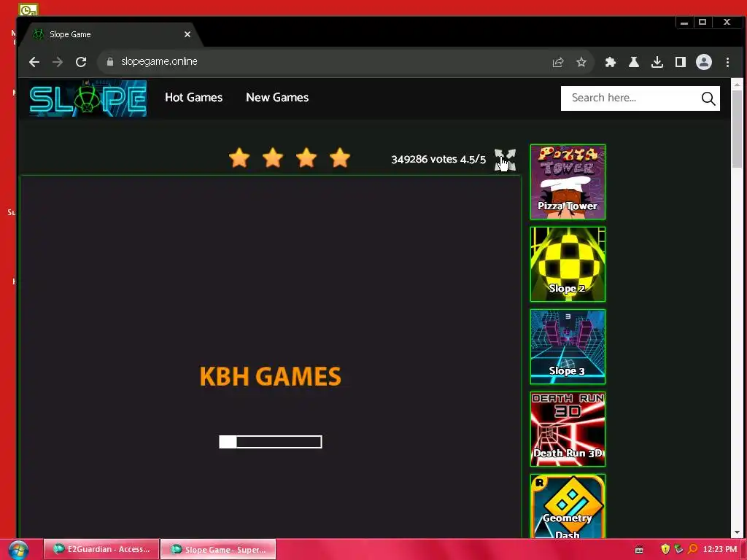Focus the 'Search here...' field

pyautogui.click(x=629, y=98)
